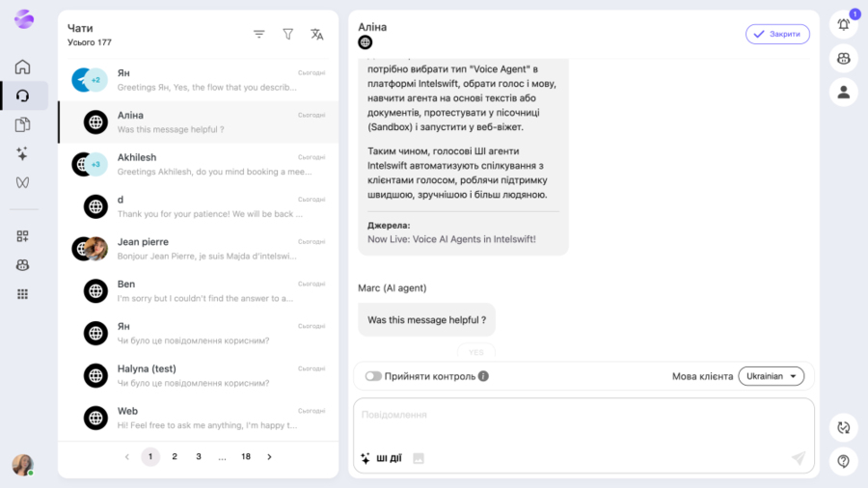Viewport: 868px width, 488px height.
Task: Expand the Ukrainian client language dropdown
Action: pyautogui.click(x=771, y=376)
